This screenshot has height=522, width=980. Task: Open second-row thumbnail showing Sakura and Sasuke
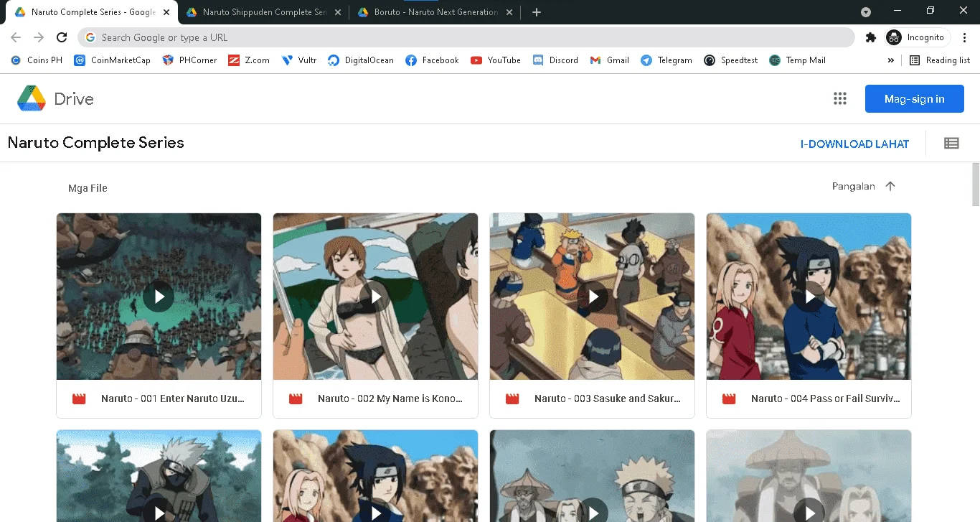click(x=375, y=476)
